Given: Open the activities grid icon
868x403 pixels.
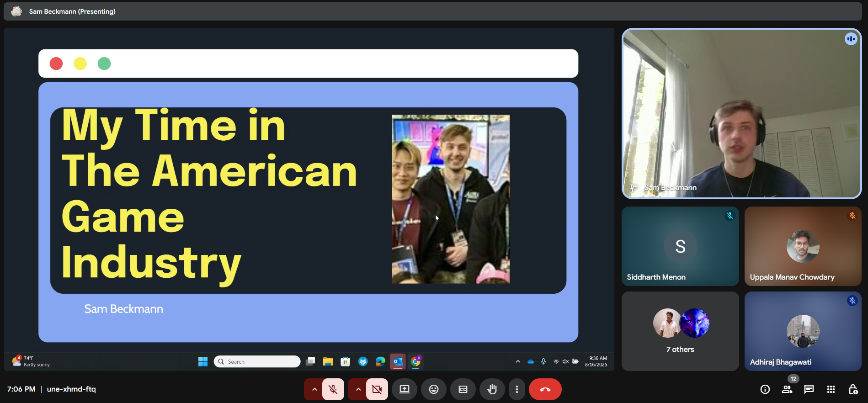Looking at the screenshot, I should 831,389.
